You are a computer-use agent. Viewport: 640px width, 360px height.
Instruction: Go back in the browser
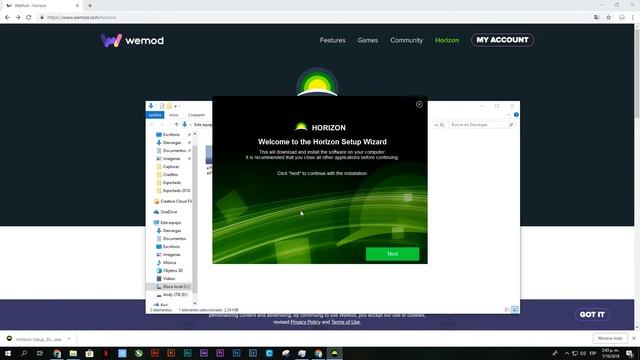7,17
